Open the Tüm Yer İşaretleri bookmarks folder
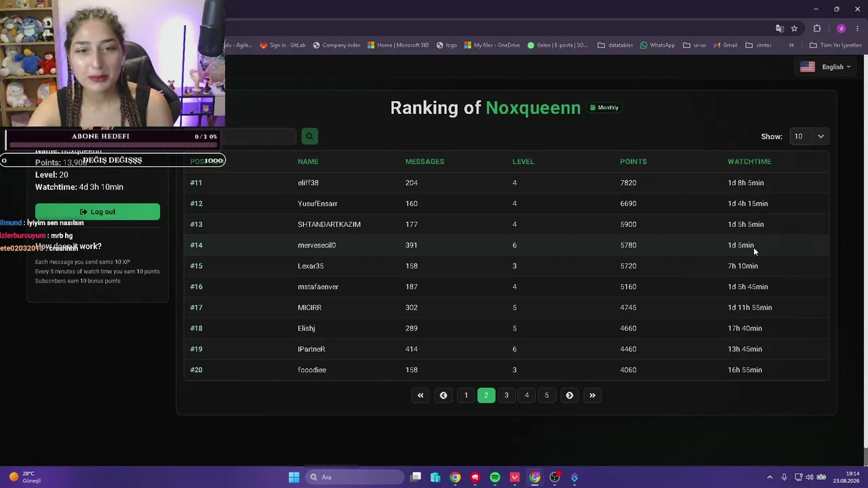The image size is (868, 488). (835, 45)
